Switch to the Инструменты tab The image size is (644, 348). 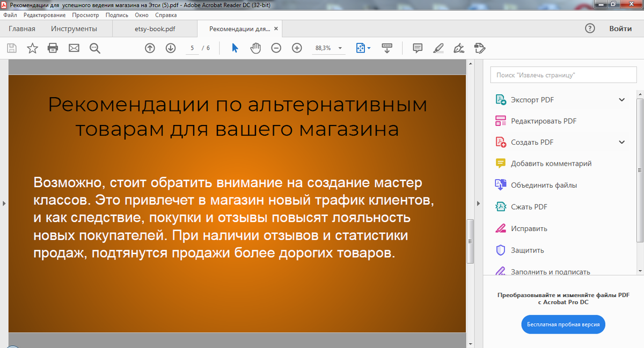[x=74, y=29]
